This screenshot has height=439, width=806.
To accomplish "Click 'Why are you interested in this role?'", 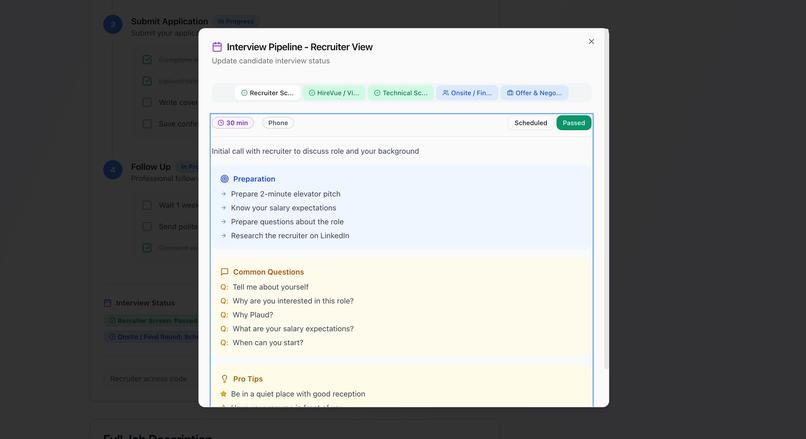I will pyautogui.click(x=293, y=301).
